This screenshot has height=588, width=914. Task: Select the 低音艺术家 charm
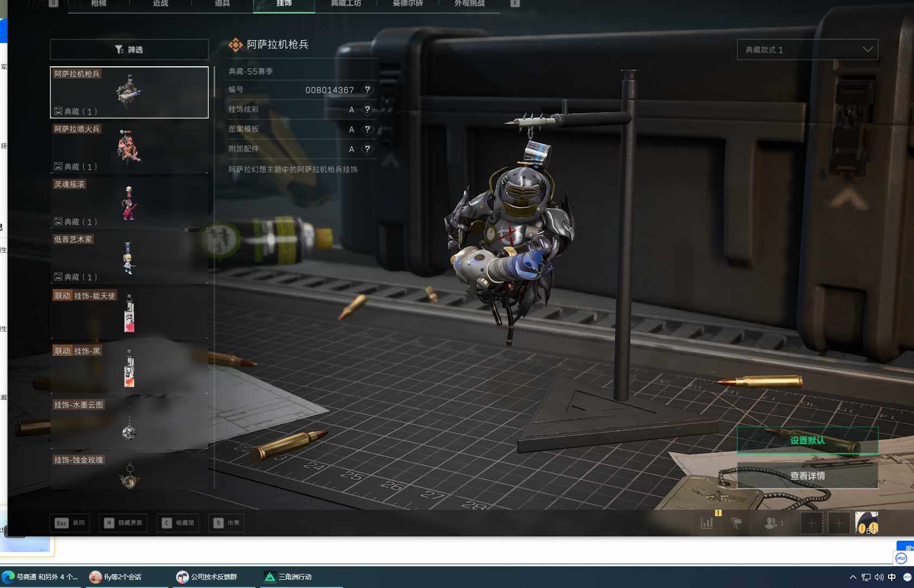pos(129,258)
